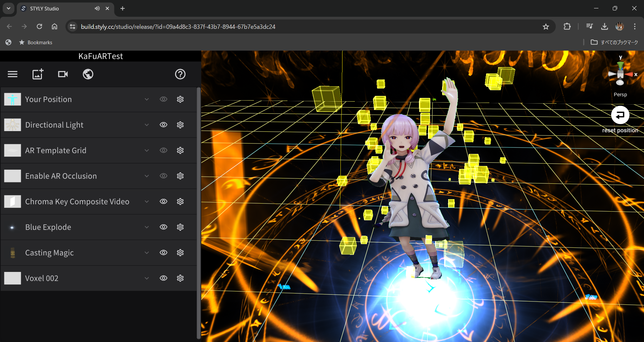Viewport: 644px width, 342px height.
Task: Click the Directional Light thumbnail
Action: pyautogui.click(x=12, y=125)
